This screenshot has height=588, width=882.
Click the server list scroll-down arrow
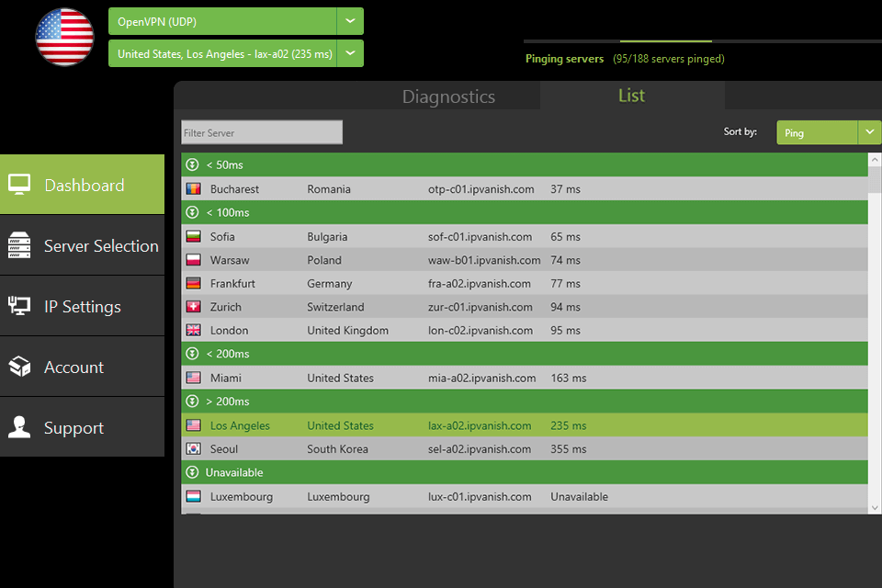point(875,507)
